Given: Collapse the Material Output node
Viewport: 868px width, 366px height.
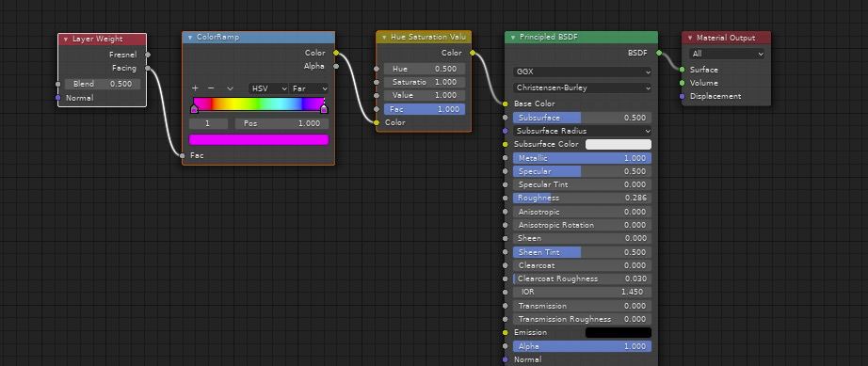Looking at the screenshot, I should pyautogui.click(x=690, y=39).
